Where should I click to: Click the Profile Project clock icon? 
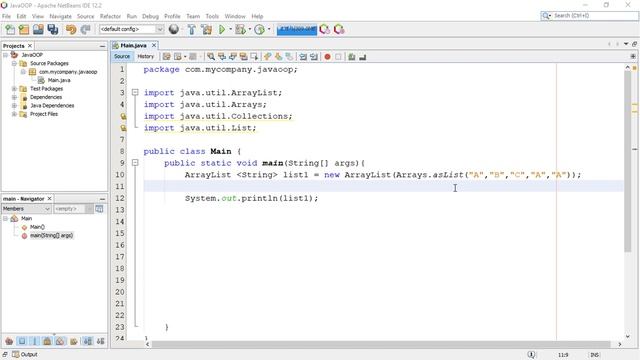coord(259,29)
